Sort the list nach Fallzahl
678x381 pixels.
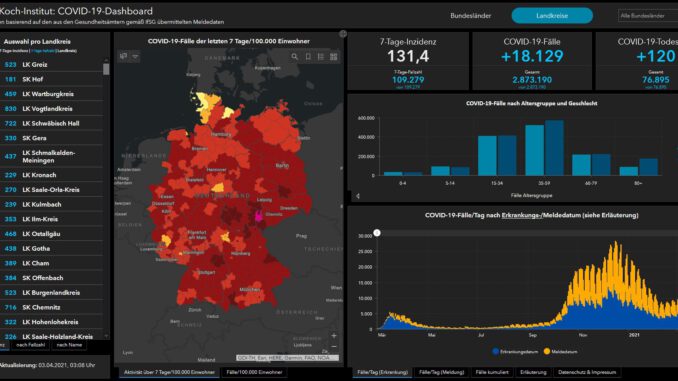(x=30, y=345)
